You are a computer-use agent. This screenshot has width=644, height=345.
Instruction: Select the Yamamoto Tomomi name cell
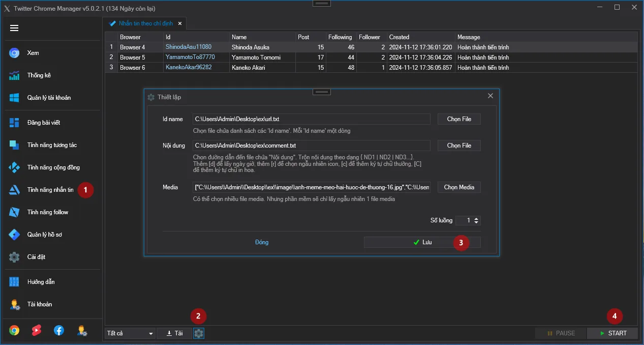262,57
